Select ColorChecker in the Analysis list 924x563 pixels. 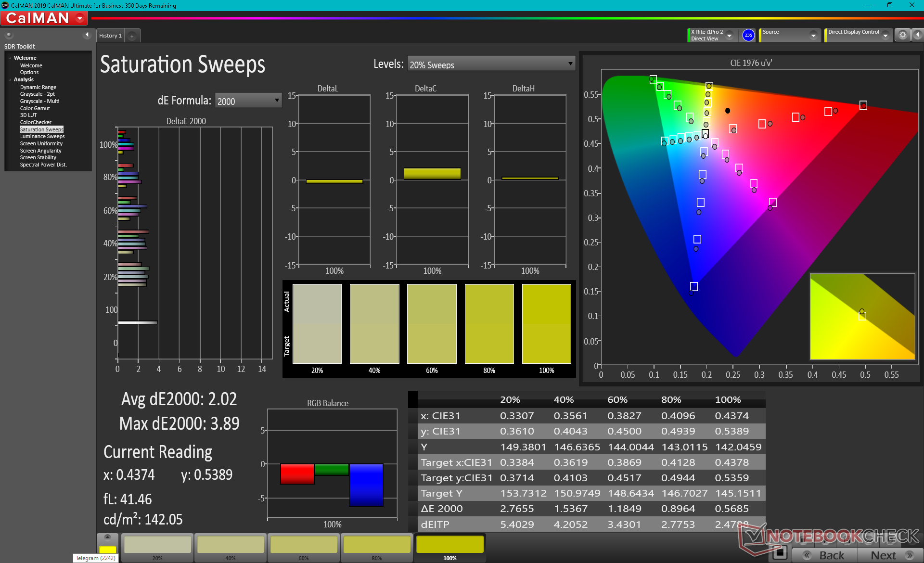[x=36, y=122]
